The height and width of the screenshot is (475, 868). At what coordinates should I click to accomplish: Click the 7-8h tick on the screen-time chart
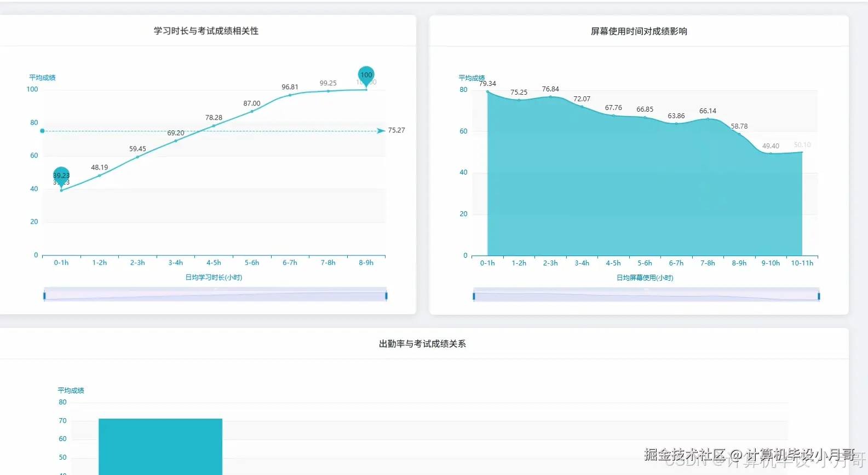708,263
